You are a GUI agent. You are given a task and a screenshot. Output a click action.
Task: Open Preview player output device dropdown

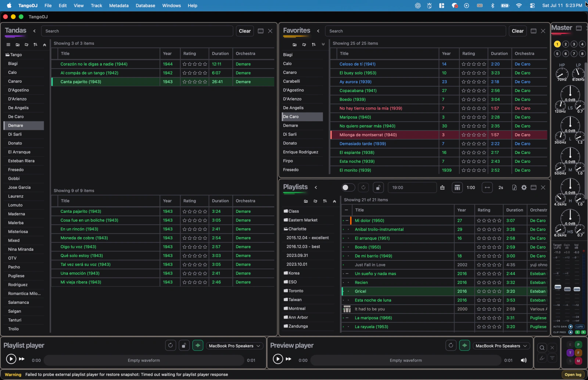click(x=501, y=346)
